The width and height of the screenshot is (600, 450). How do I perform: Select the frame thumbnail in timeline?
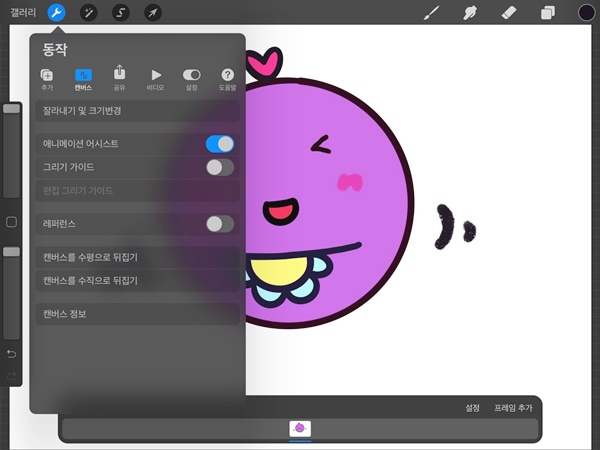[300, 429]
